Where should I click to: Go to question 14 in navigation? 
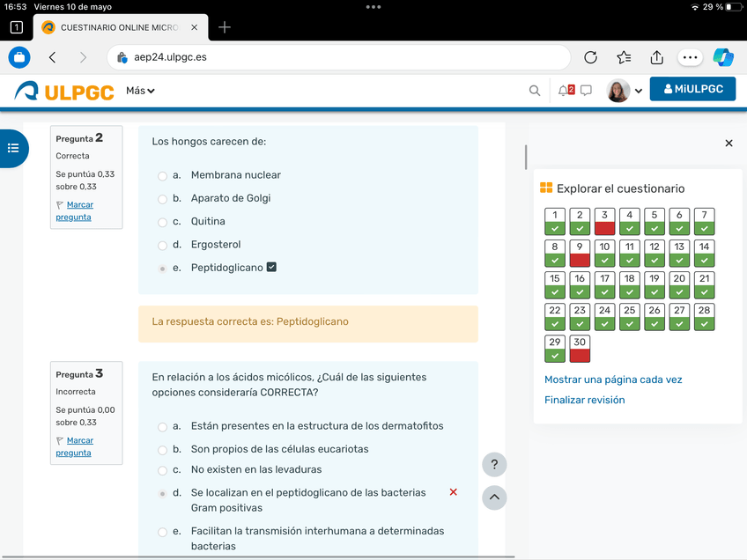(704, 254)
